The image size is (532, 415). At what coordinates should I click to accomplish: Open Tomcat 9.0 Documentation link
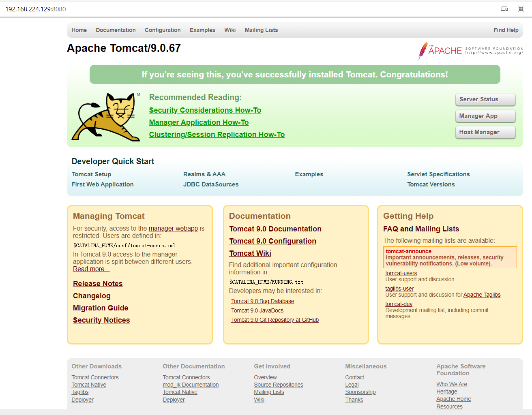(275, 229)
